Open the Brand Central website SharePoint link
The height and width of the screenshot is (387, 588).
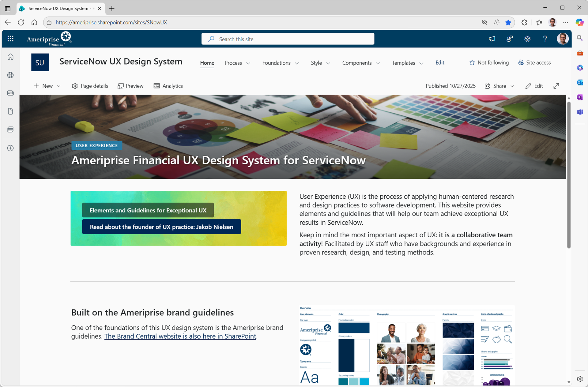click(x=180, y=336)
